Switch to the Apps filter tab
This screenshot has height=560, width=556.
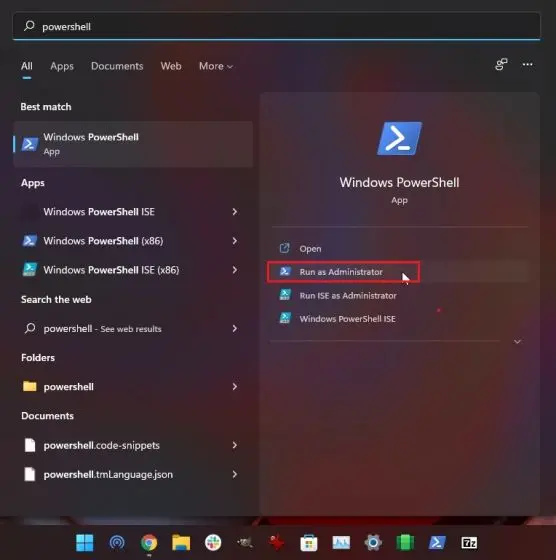click(x=62, y=66)
